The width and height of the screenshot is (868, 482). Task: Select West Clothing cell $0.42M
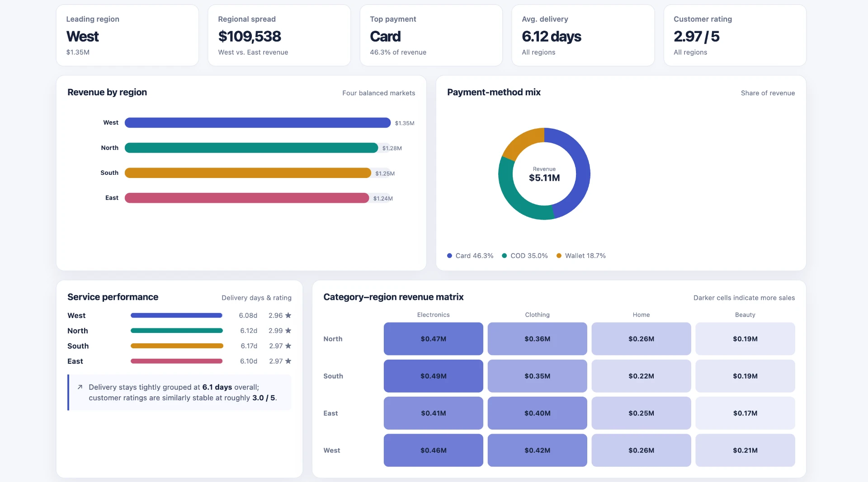click(x=537, y=450)
